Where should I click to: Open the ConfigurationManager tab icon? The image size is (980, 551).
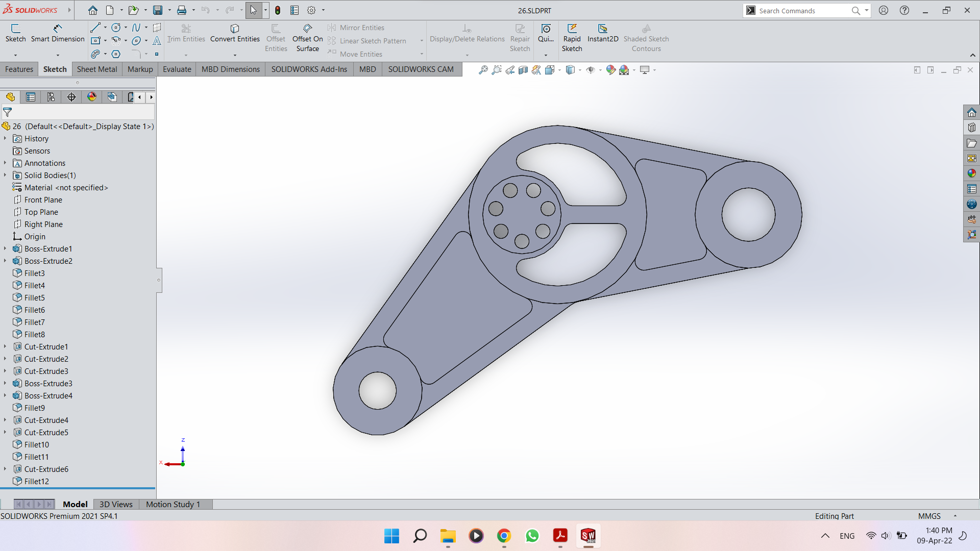(x=51, y=97)
